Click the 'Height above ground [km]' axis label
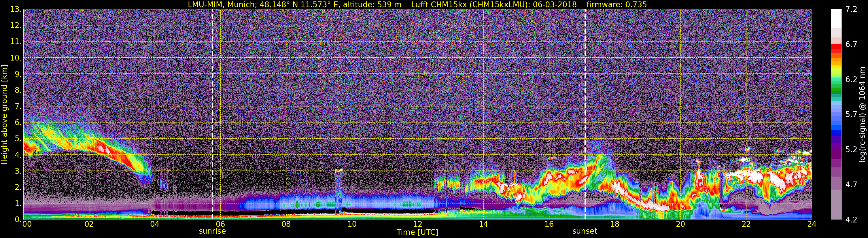The height and width of the screenshot is (238, 868). tap(4, 114)
